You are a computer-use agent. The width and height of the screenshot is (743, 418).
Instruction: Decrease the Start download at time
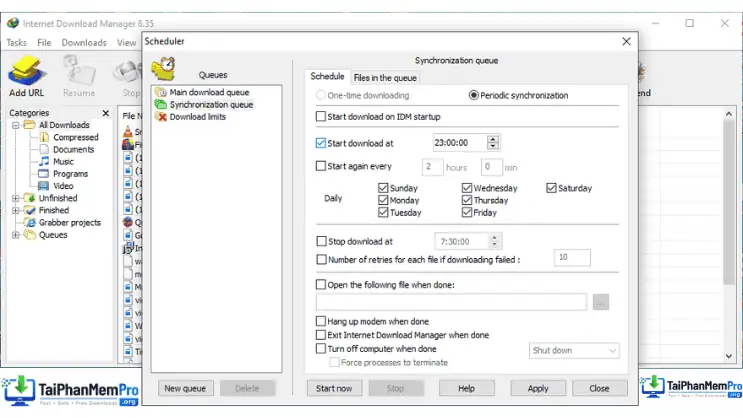click(x=493, y=146)
